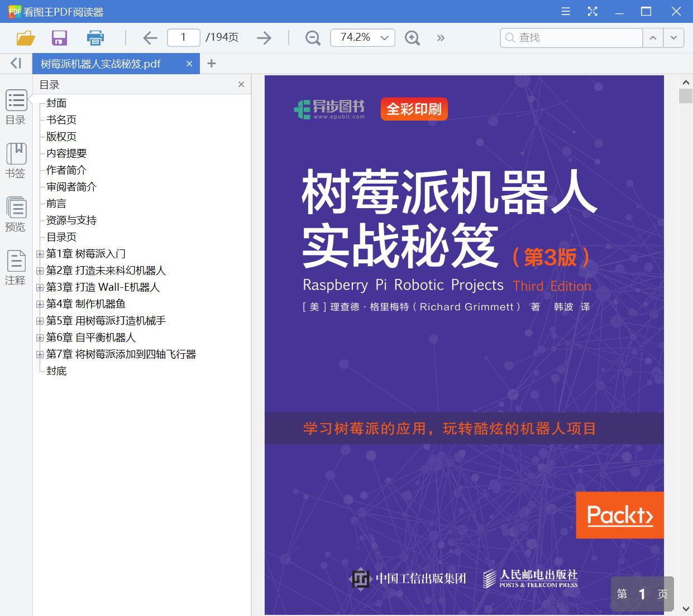Close the 树莓派机器人实战秘笈.pdf tab
693x616 pixels.
(x=189, y=64)
